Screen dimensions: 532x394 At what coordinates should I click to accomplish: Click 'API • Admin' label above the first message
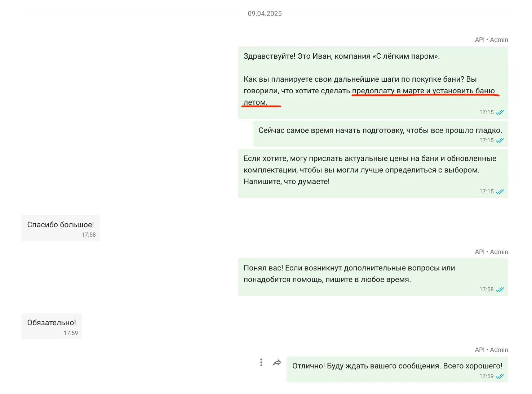click(x=491, y=40)
